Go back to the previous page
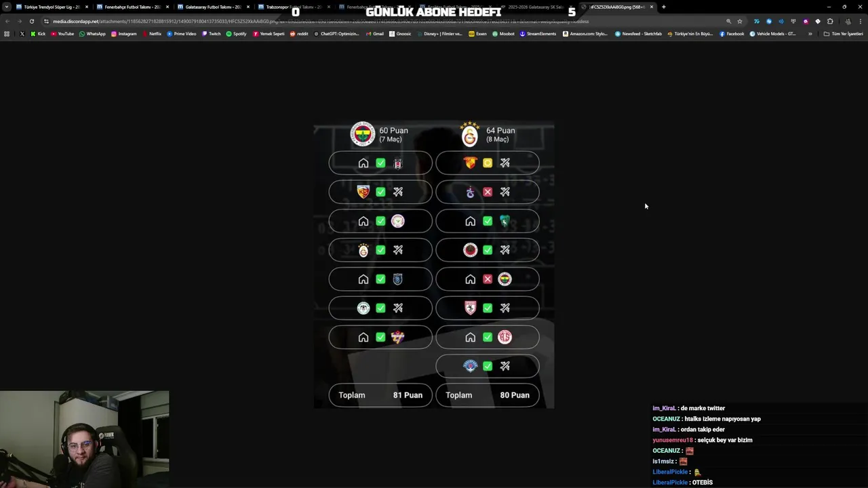 (7, 21)
